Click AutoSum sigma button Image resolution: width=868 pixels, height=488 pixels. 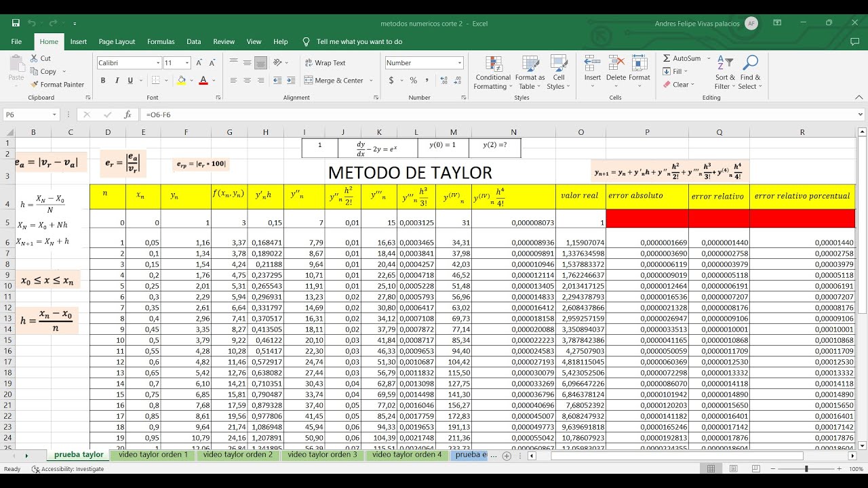(682, 58)
